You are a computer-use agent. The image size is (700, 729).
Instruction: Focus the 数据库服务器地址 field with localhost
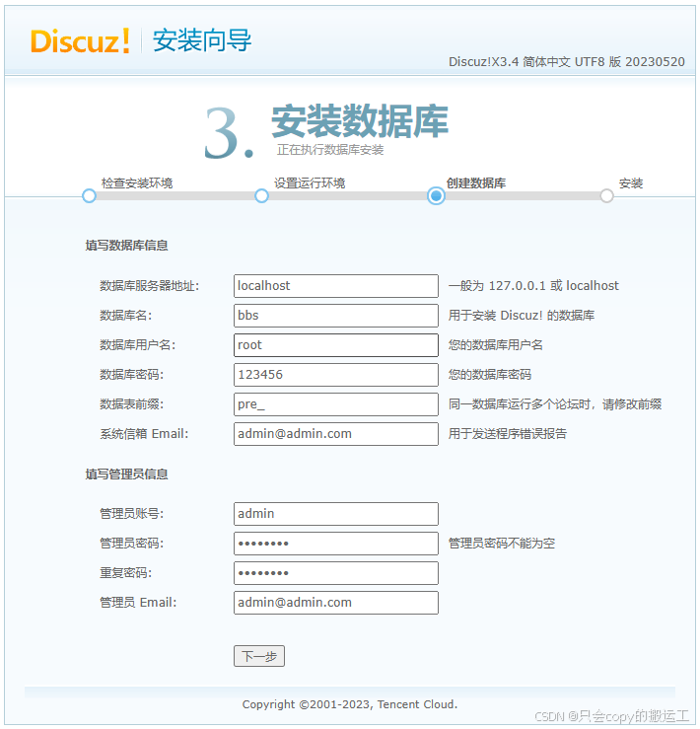[x=336, y=286]
